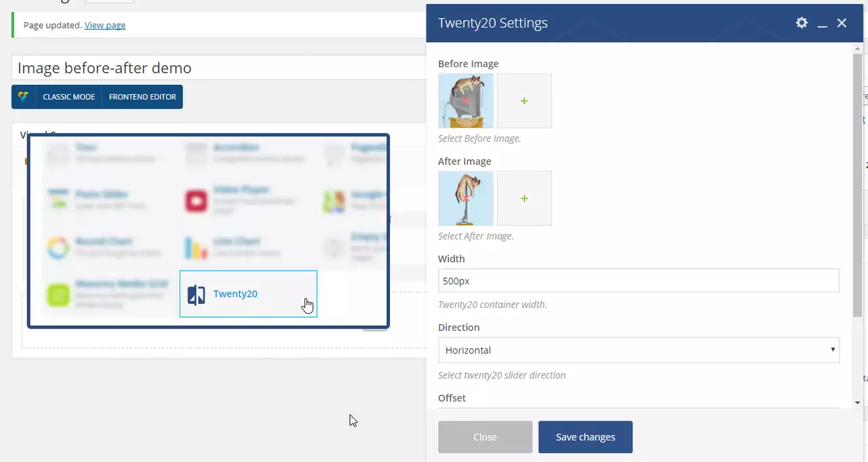Click Save changes button

[x=585, y=437]
